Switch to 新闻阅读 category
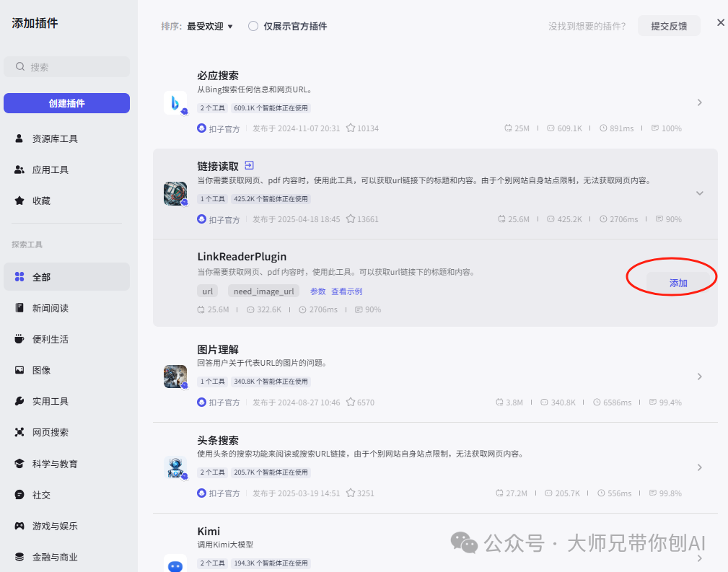The width and height of the screenshot is (728, 572). click(66, 308)
